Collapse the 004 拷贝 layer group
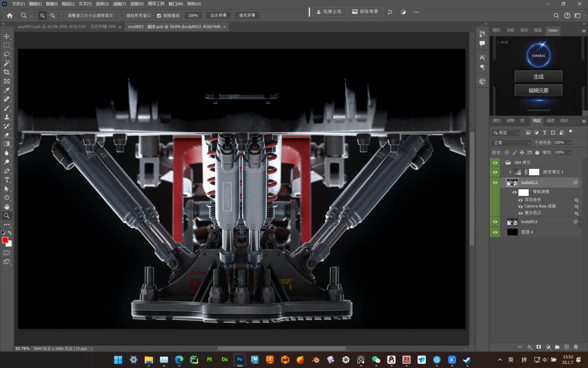Image resolution: width=588 pixels, height=368 pixels. coord(503,162)
